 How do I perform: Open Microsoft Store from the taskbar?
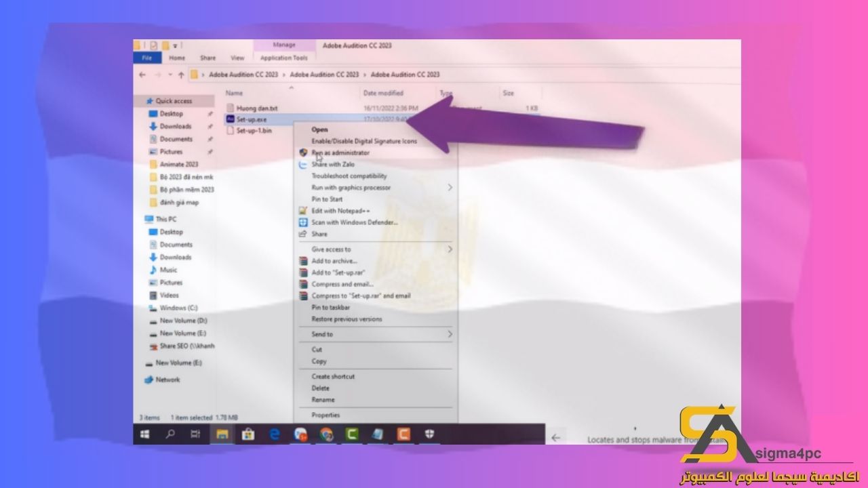(x=248, y=434)
